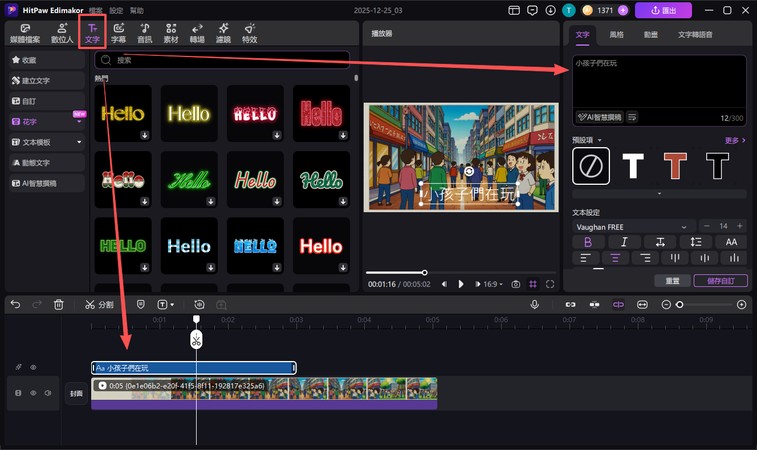Click the zoom out minus icon on timeline
This screenshot has width=757, height=450.
(666, 304)
